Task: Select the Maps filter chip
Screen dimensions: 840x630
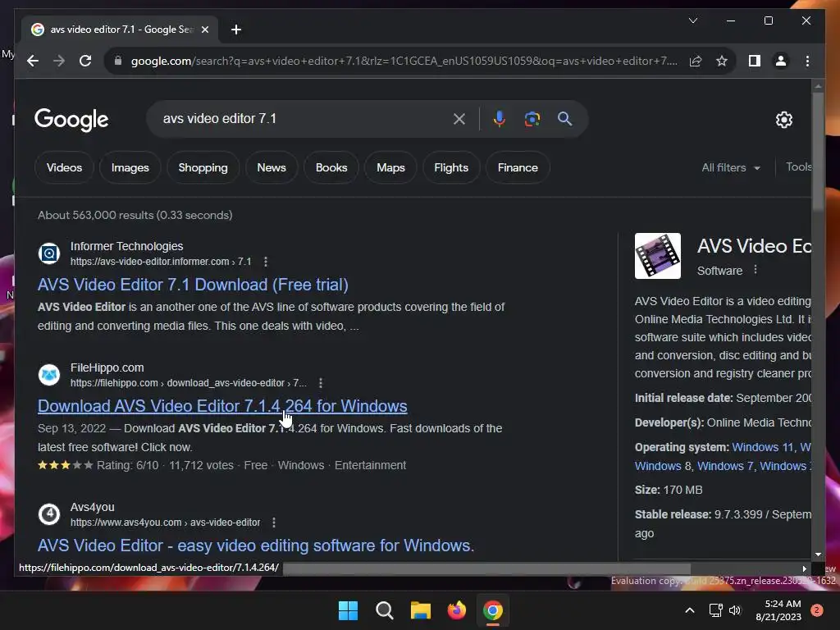Action: 390,167
